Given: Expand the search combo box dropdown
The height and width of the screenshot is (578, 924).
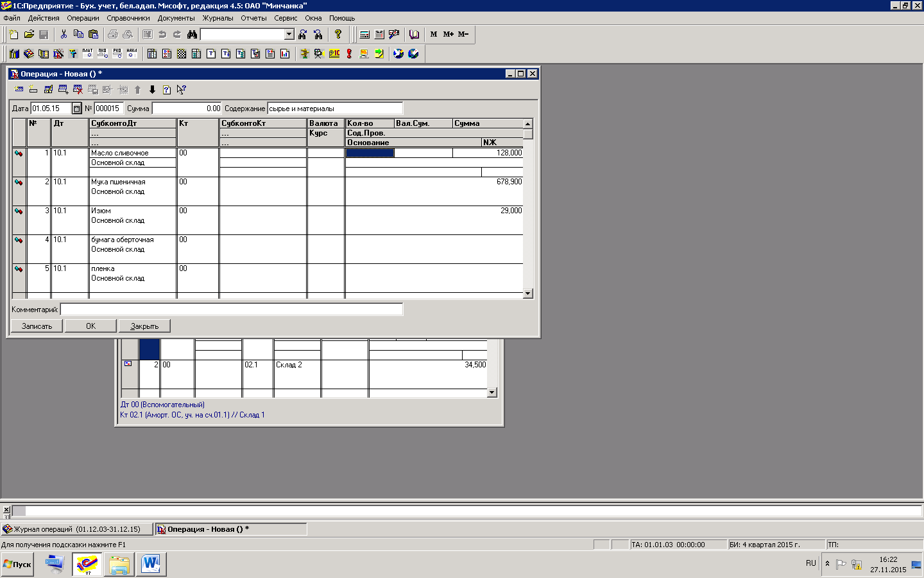Looking at the screenshot, I should click(289, 34).
